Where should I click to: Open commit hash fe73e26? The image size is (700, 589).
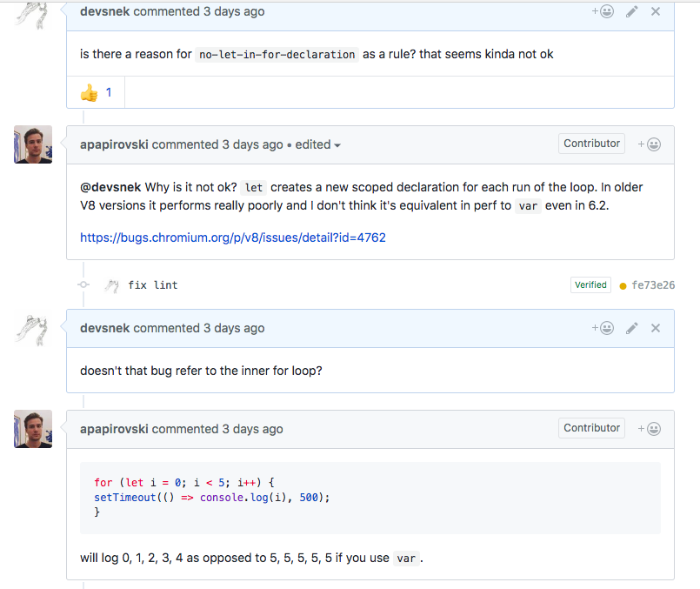click(x=653, y=285)
